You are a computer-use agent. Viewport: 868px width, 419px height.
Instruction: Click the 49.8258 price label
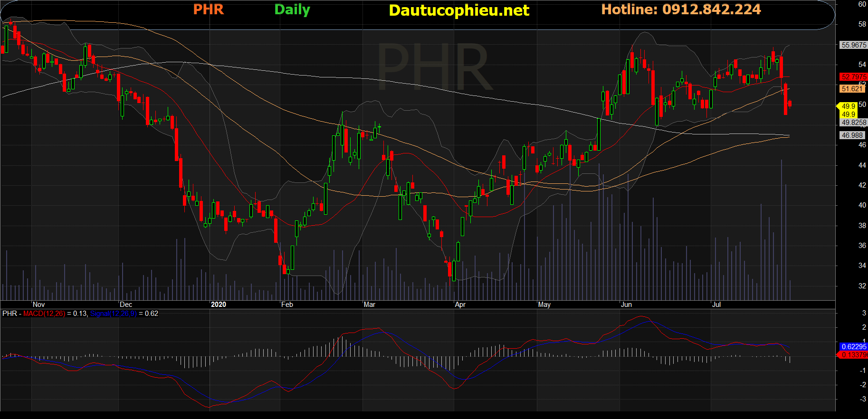853,123
